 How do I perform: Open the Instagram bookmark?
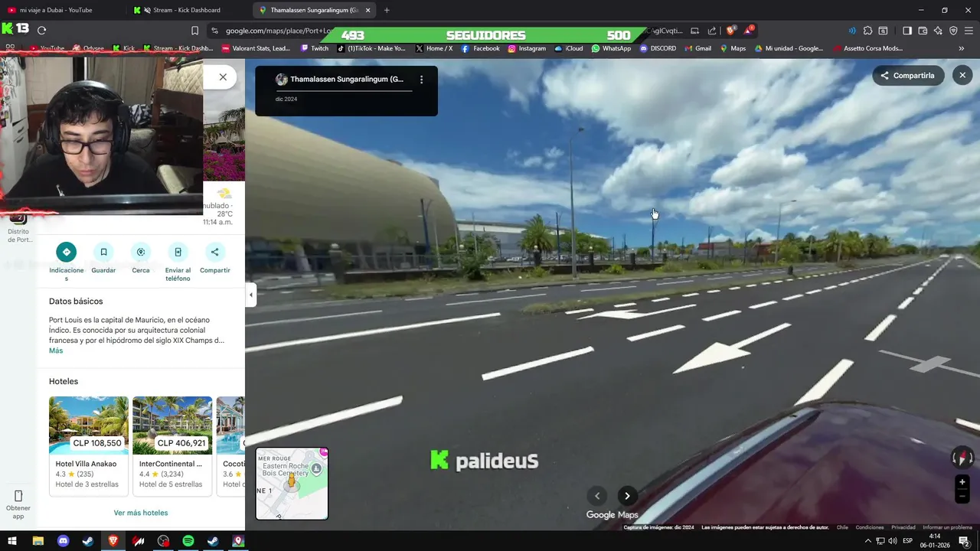528,48
